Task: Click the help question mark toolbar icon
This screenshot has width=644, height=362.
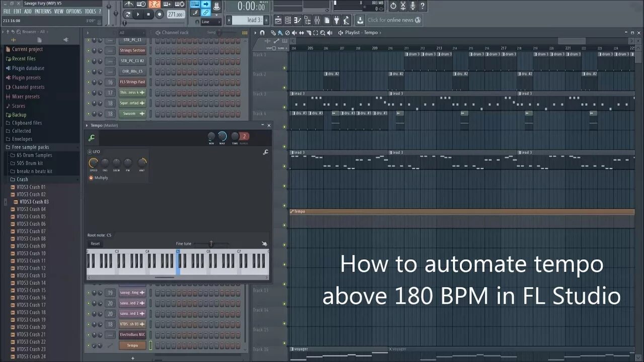Action: [x=422, y=6]
